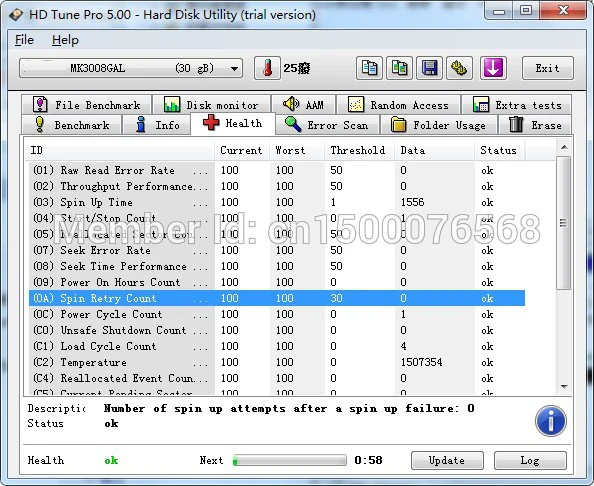Maximize the HD Tune Pro window
The image size is (594, 486).
pyautogui.click(x=526, y=11)
